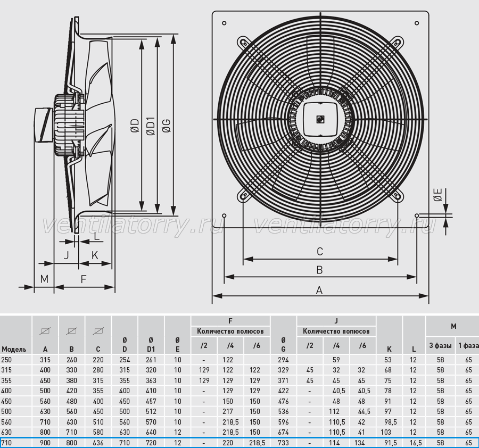Click value 900 in the 710 row

click(45, 443)
